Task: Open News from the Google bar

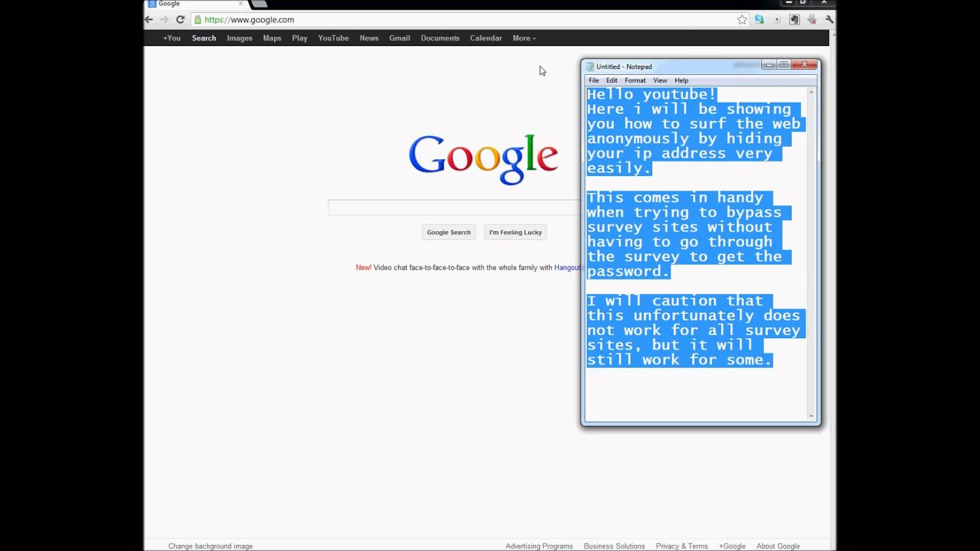Action: [x=369, y=38]
